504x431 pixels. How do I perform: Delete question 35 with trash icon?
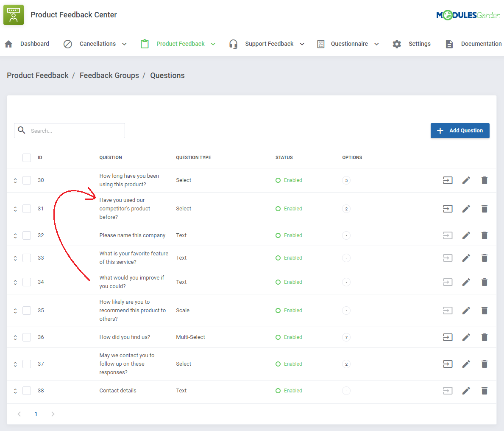(x=485, y=311)
